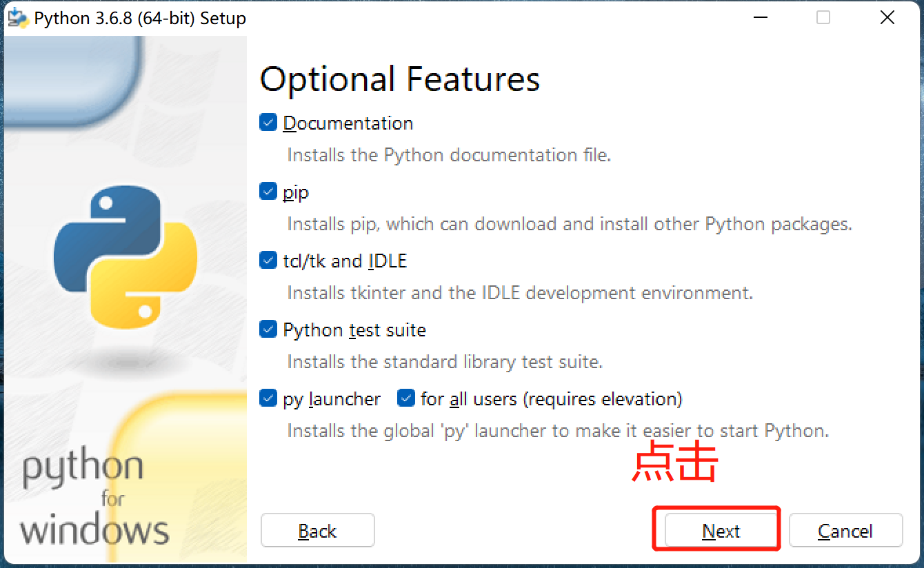
Task: Click the 'Optional Features' heading
Action: tap(400, 79)
